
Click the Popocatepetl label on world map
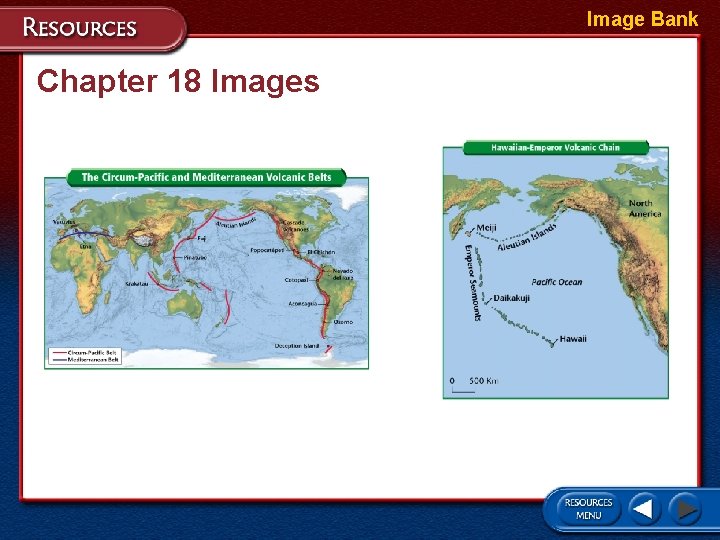pyautogui.click(x=267, y=251)
